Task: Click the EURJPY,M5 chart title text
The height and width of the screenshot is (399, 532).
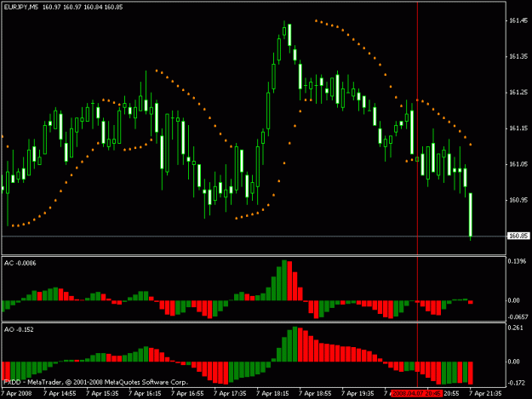Action: [21, 7]
